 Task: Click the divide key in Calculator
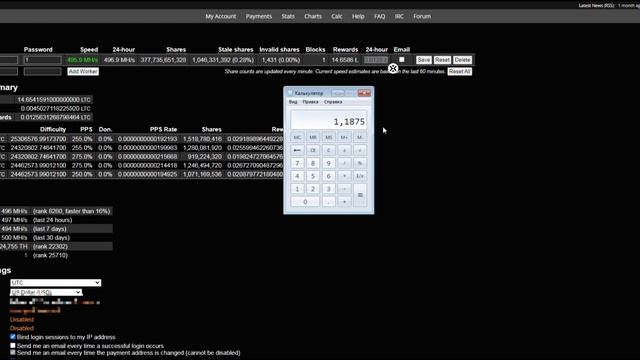[x=344, y=163]
